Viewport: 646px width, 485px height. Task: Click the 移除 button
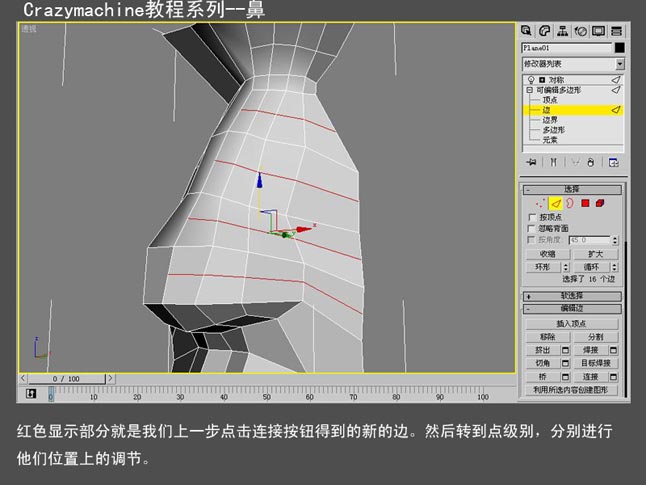[548, 337]
